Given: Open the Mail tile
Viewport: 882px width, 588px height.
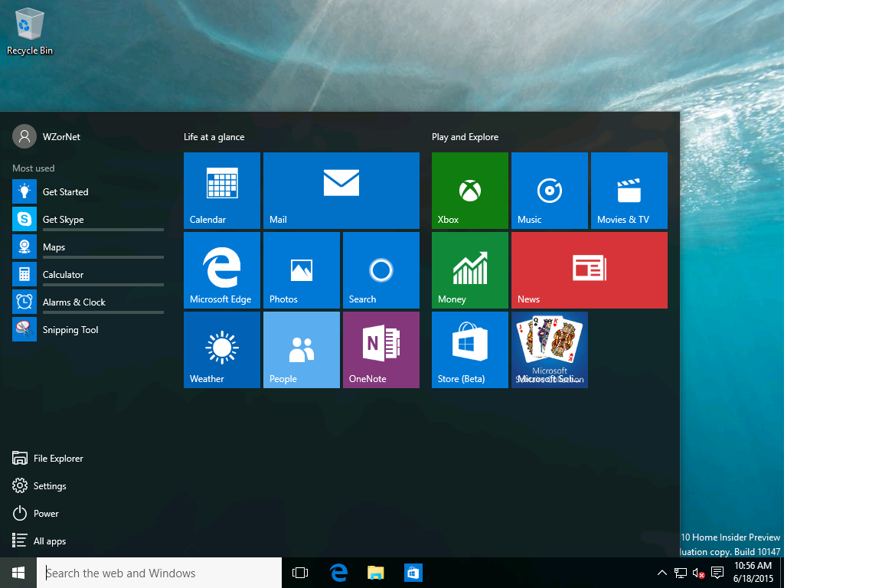Looking at the screenshot, I should pyautogui.click(x=341, y=190).
